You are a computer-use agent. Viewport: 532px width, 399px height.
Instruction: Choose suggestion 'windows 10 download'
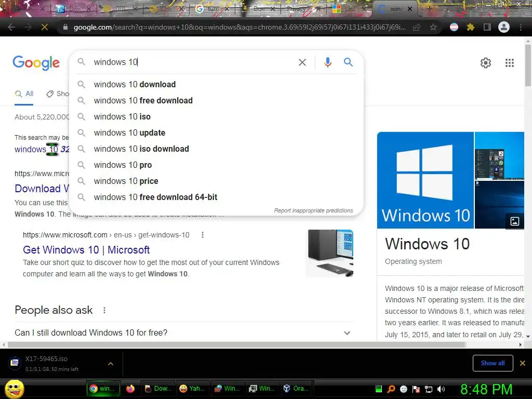click(216, 85)
